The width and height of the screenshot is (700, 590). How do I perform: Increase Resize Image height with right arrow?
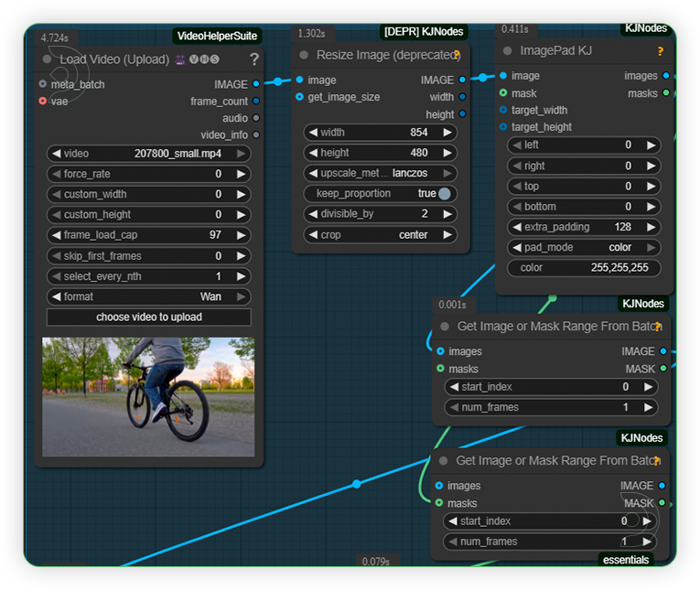[447, 153]
